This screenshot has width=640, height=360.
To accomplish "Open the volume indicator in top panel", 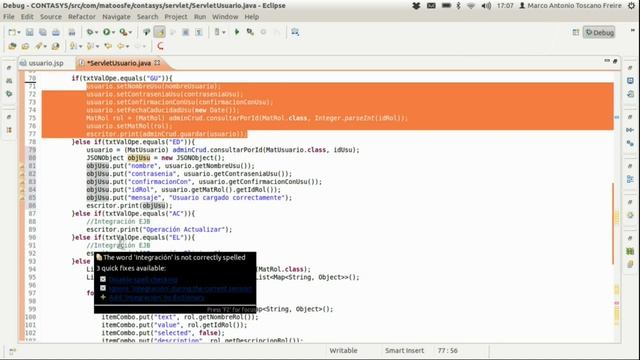I will point(486,6).
